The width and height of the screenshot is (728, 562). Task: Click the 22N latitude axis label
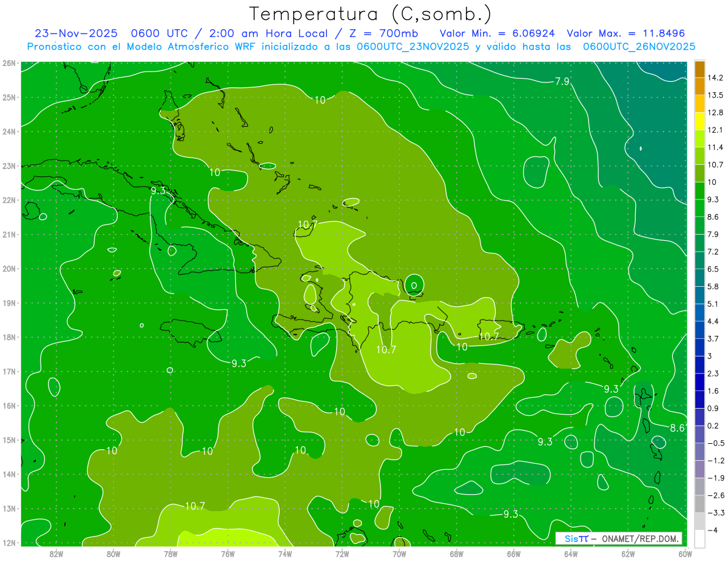8,200
